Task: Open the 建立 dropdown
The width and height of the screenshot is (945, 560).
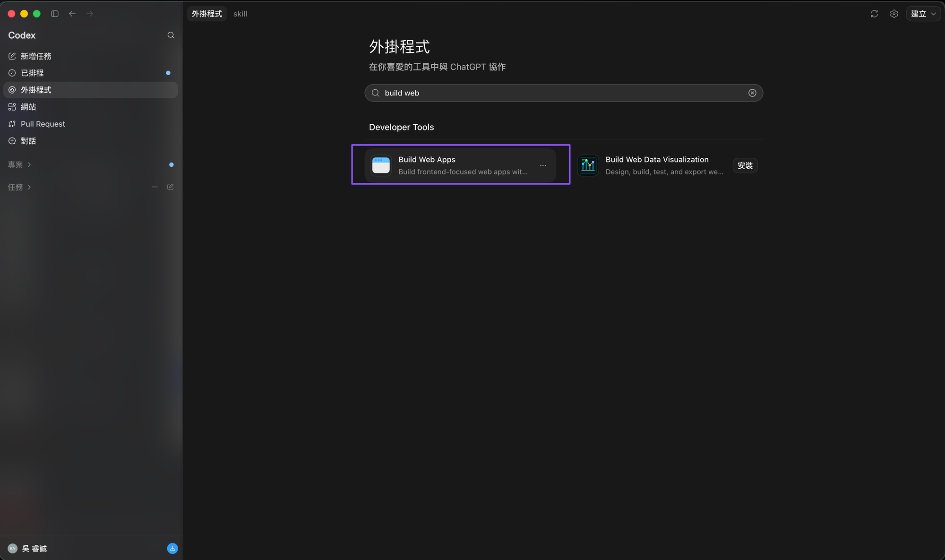Action: click(x=923, y=14)
